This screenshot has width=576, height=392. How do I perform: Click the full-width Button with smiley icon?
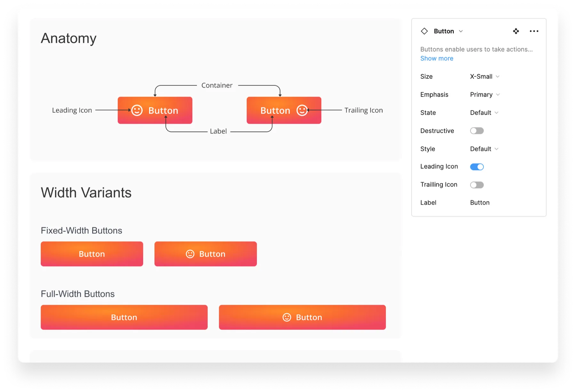click(x=302, y=317)
